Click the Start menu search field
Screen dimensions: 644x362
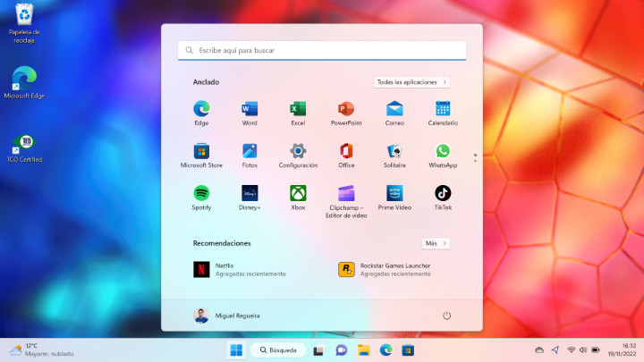pyautogui.click(x=322, y=50)
